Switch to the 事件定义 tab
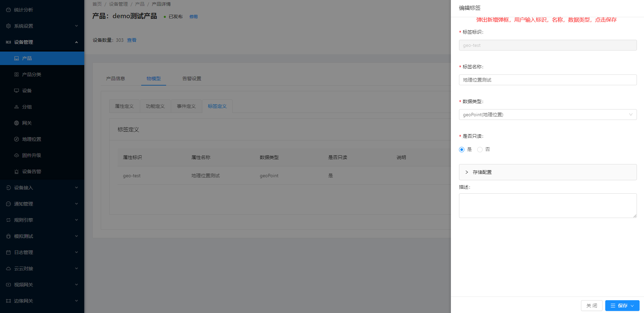Viewport: 644px width, 313px height. [x=186, y=106]
